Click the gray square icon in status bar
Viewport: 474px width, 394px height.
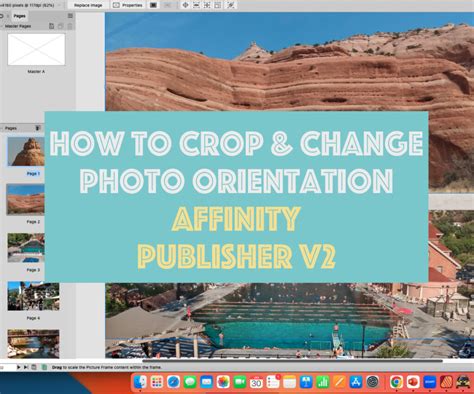(34, 367)
